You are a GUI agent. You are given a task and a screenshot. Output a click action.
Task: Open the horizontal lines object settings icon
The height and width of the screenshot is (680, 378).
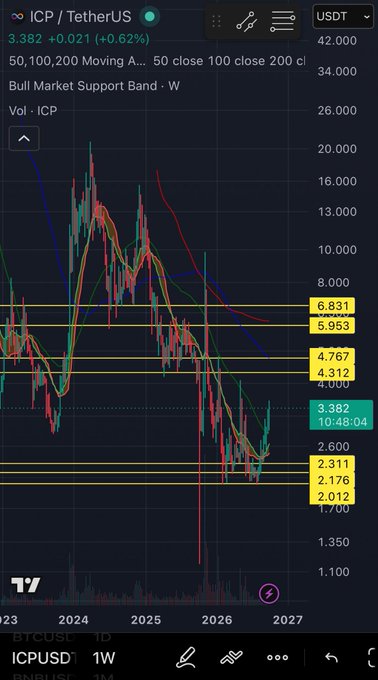pyautogui.click(x=283, y=21)
